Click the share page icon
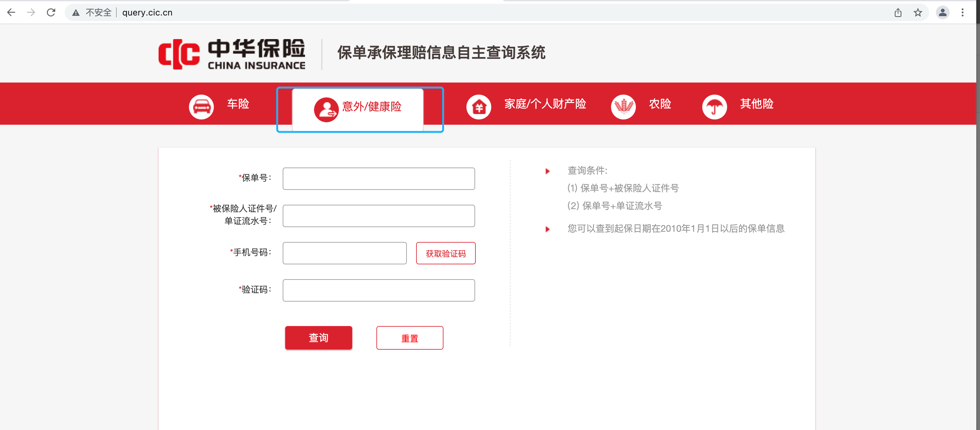Image resolution: width=980 pixels, height=430 pixels. pos(898,12)
